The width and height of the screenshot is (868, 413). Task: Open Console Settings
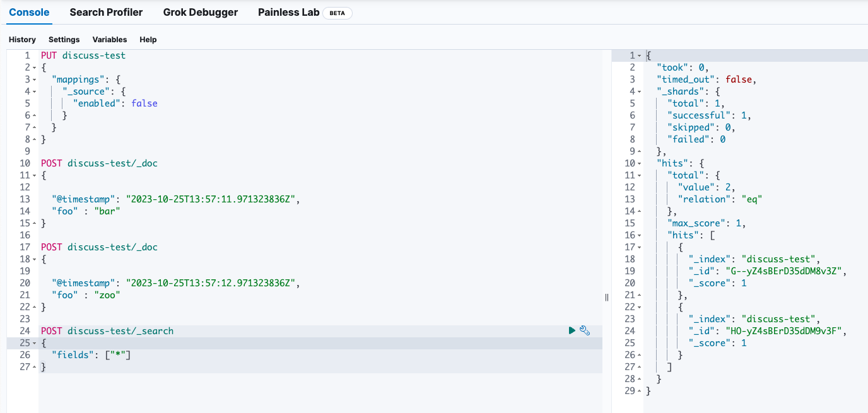tap(64, 39)
